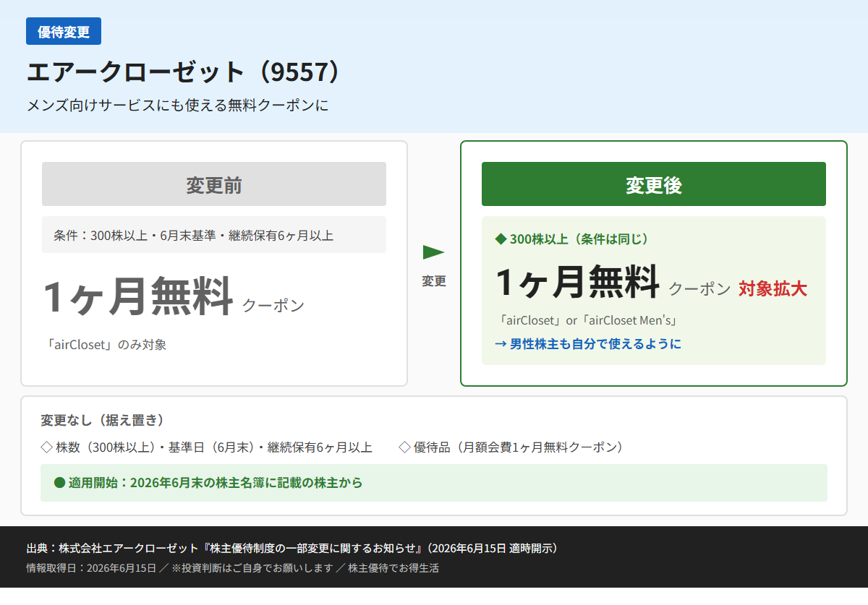Click the gray 変更前 header
868x605 pixels.
[214, 184]
